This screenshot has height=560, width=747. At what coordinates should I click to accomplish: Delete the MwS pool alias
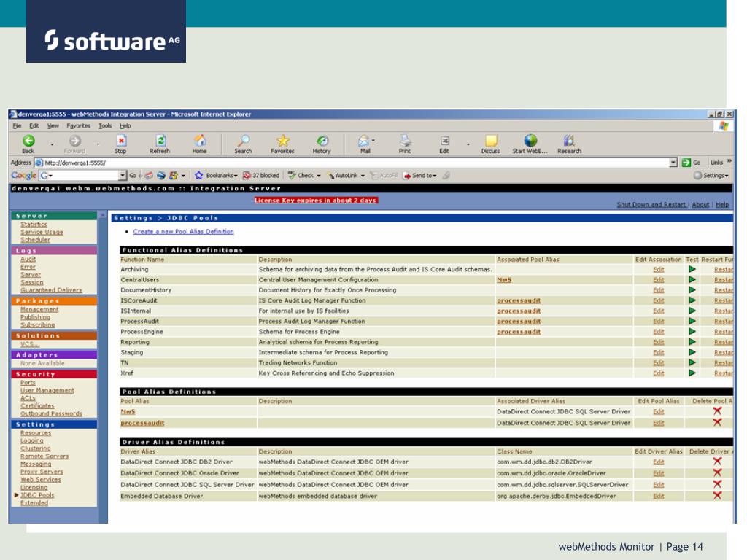tap(717, 411)
